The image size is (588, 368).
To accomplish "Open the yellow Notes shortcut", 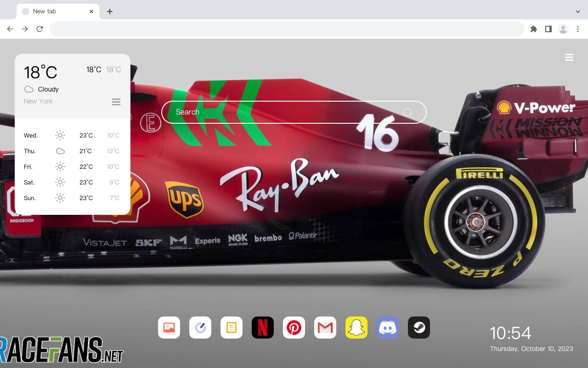I will point(232,328).
